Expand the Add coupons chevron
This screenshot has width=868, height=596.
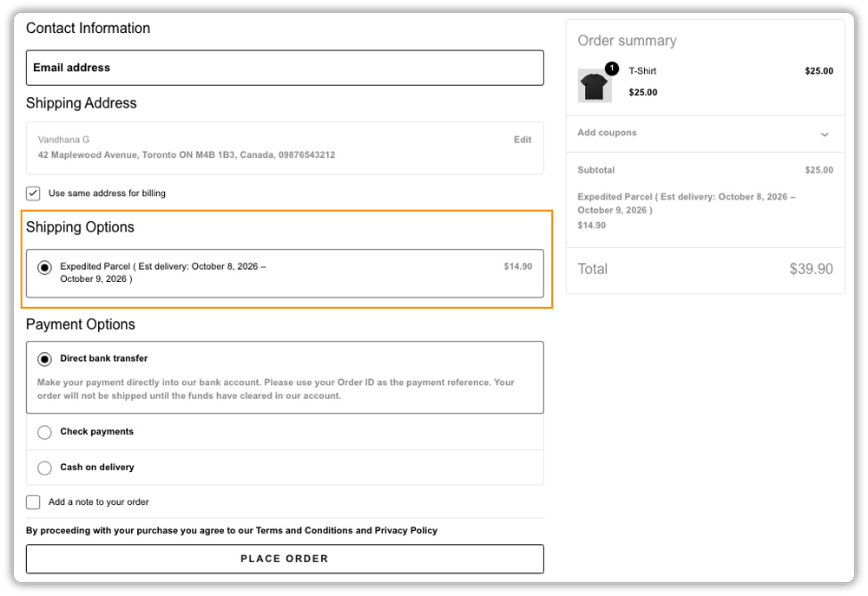[x=825, y=134]
